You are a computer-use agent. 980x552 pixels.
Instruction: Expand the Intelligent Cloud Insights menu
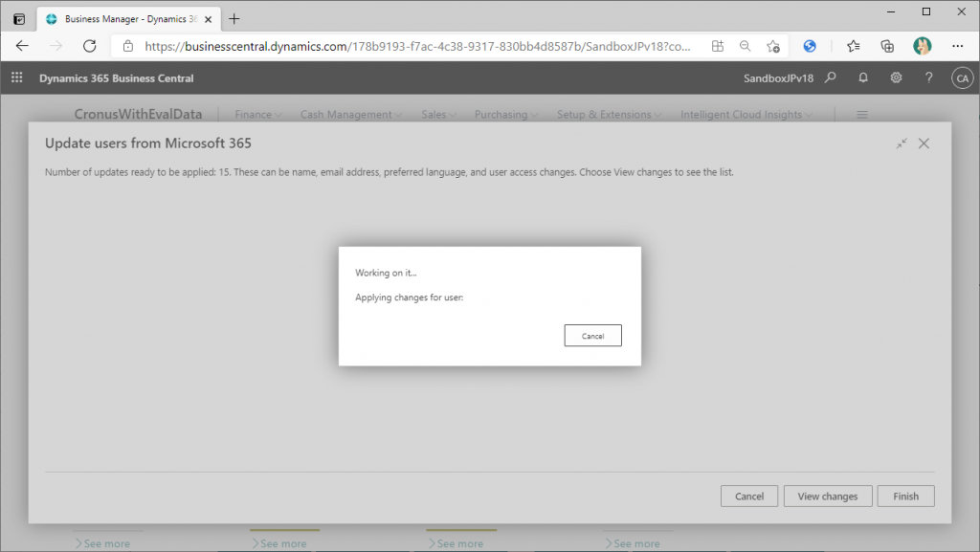tap(746, 114)
